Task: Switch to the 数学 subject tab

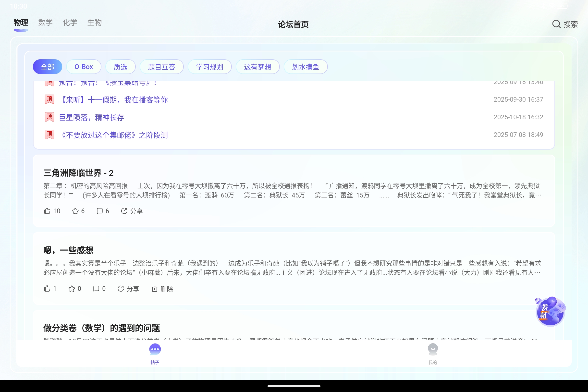Action: 45,23
